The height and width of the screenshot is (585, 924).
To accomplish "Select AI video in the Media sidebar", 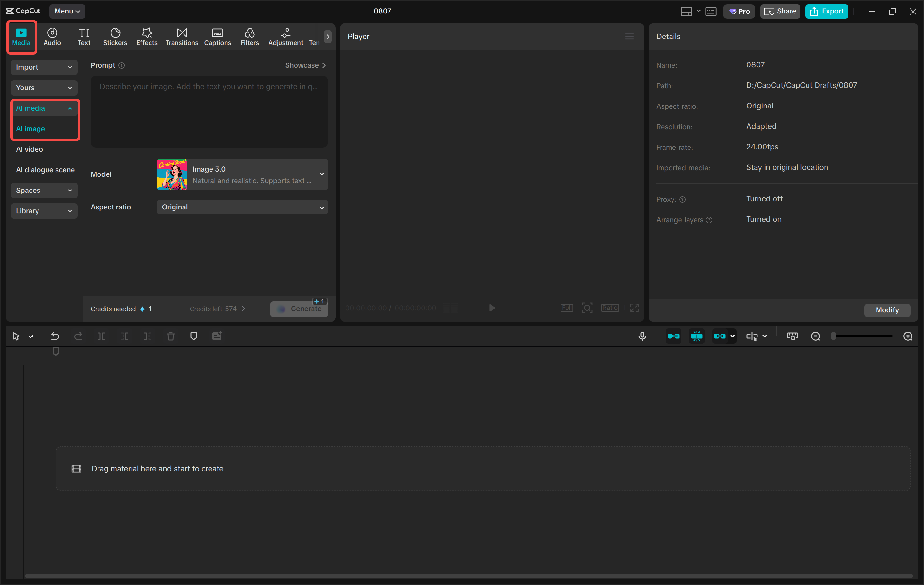I will [x=29, y=149].
